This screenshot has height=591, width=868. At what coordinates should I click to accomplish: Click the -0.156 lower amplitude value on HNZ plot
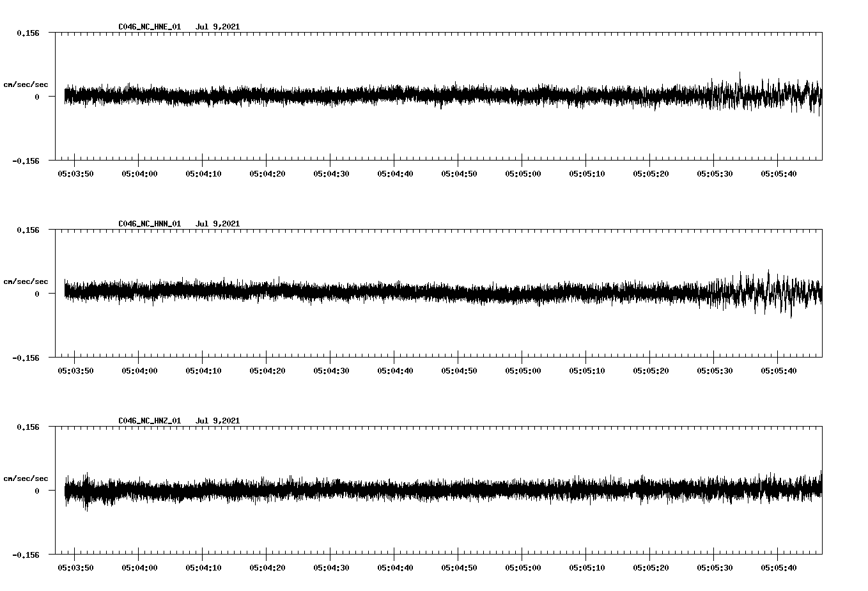pos(27,555)
